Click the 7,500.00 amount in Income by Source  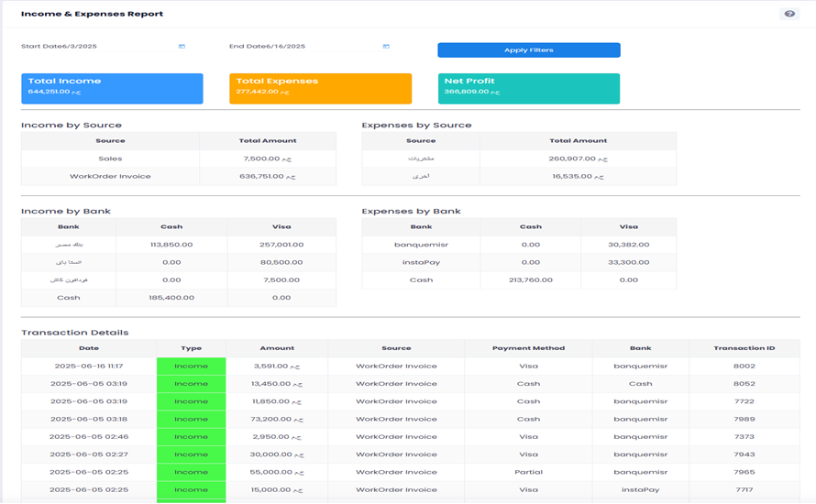click(268, 159)
